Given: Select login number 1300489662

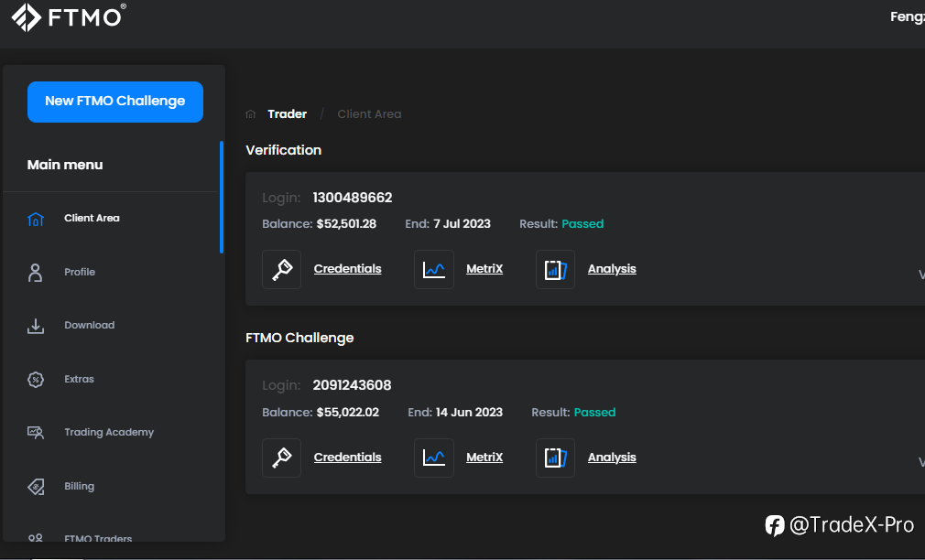Looking at the screenshot, I should coord(353,198).
